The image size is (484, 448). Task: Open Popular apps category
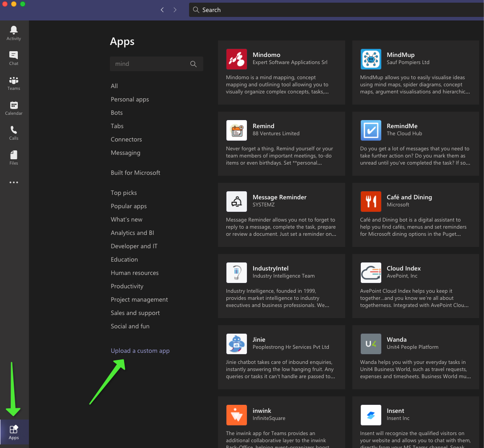(129, 206)
